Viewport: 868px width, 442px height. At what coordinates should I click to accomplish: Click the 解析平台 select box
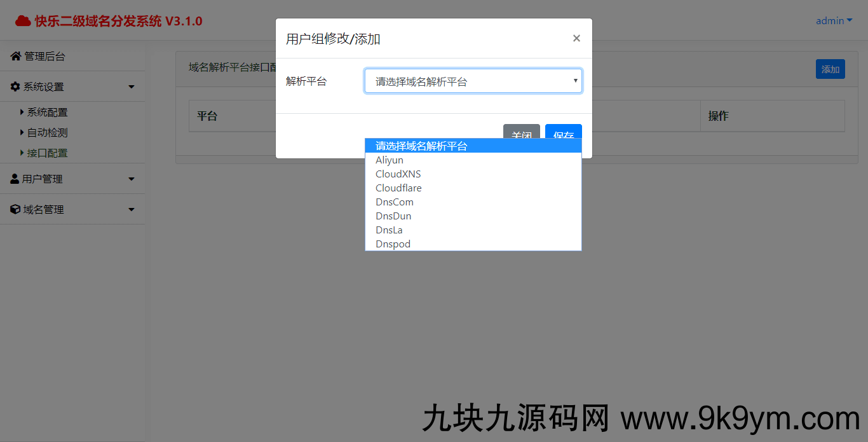(x=473, y=81)
